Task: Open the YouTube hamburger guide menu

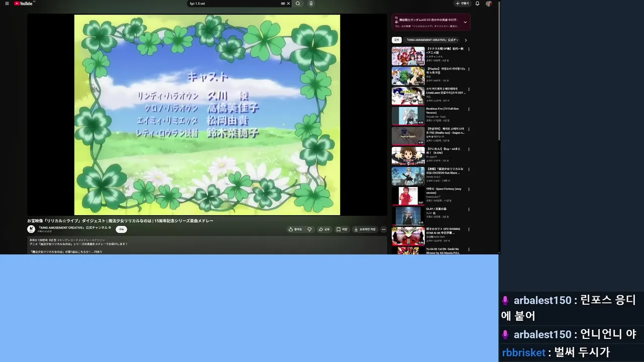Action: [7, 4]
